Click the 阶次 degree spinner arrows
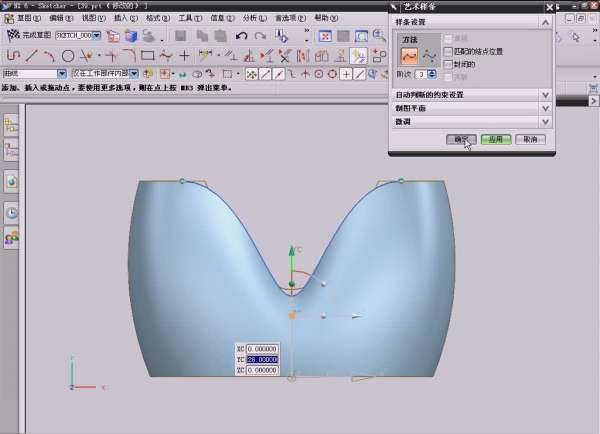 (433, 74)
